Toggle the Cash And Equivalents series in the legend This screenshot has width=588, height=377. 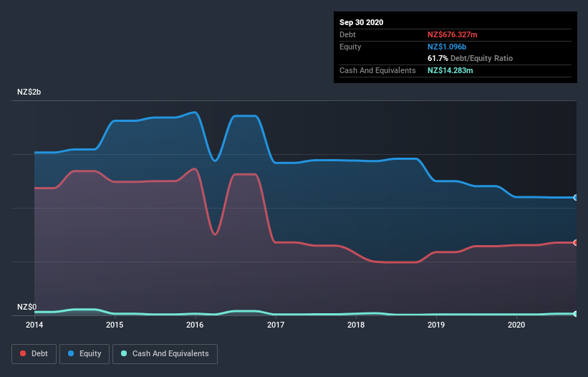[165, 354]
